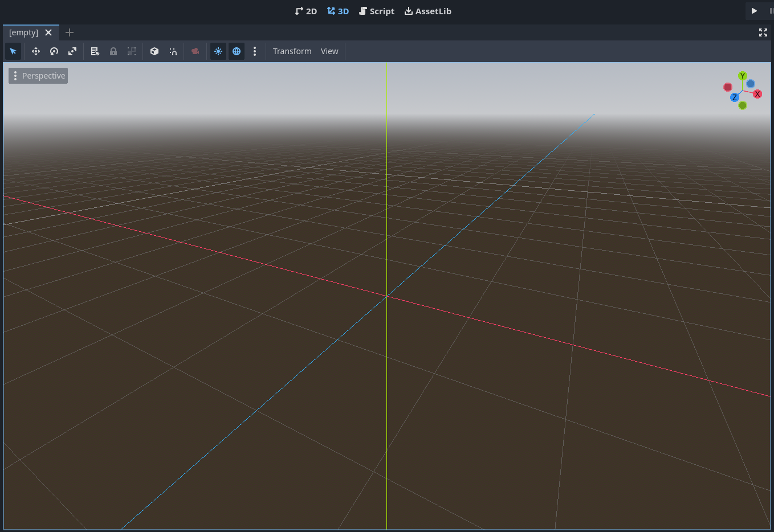Lock the selected node with padlock icon
774x532 pixels.
point(113,51)
